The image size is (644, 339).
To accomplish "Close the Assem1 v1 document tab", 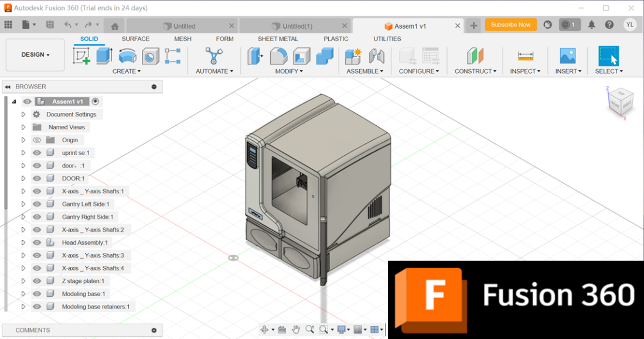I will (458, 26).
